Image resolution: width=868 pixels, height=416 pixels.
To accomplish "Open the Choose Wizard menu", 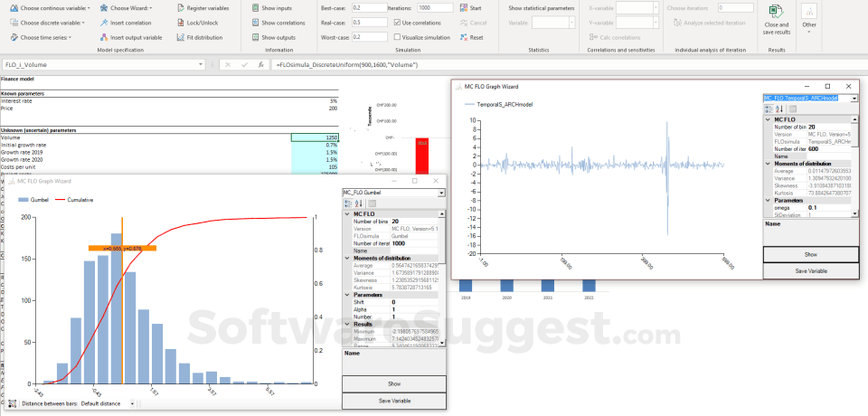I will [x=127, y=8].
